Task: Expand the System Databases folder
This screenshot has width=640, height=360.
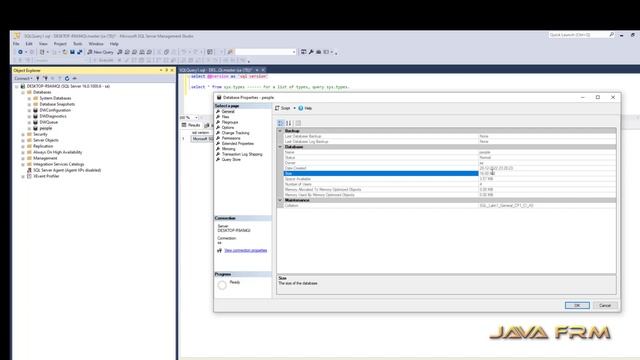Action: (29, 98)
